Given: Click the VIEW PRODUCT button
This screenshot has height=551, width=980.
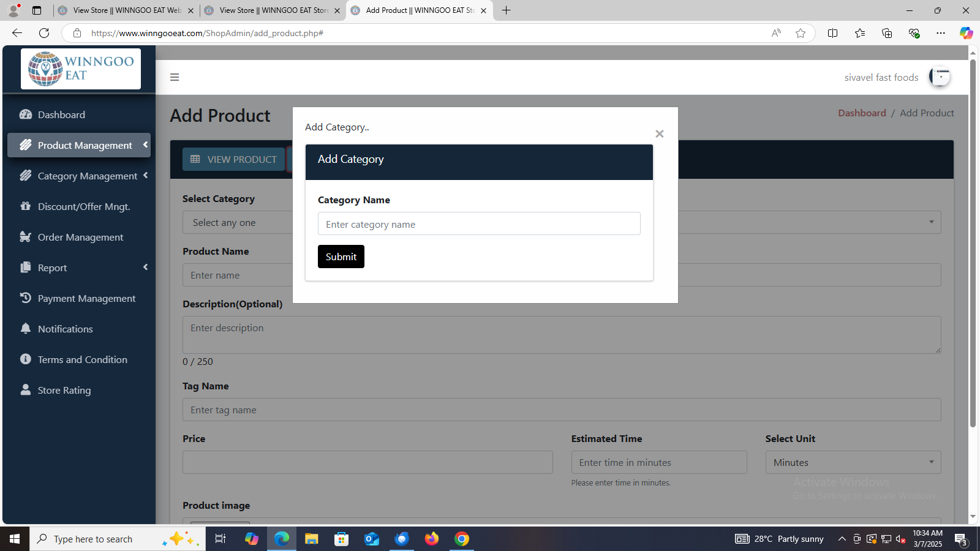Looking at the screenshot, I should point(233,159).
